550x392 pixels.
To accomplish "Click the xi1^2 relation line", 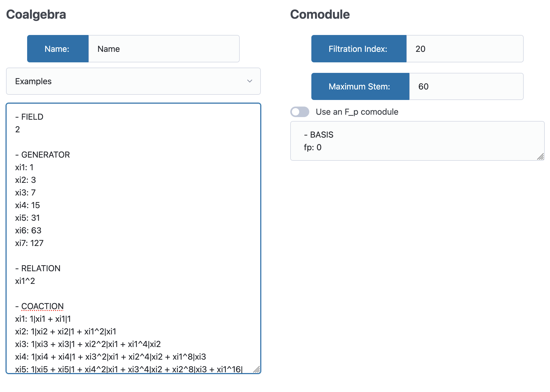I will click(25, 281).
